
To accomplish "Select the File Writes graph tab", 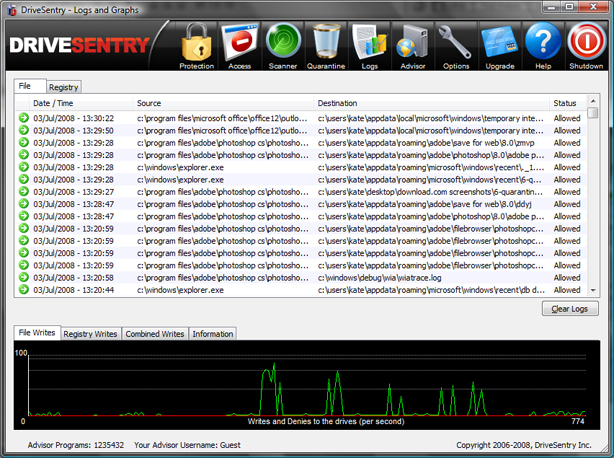I will [37, 333].
